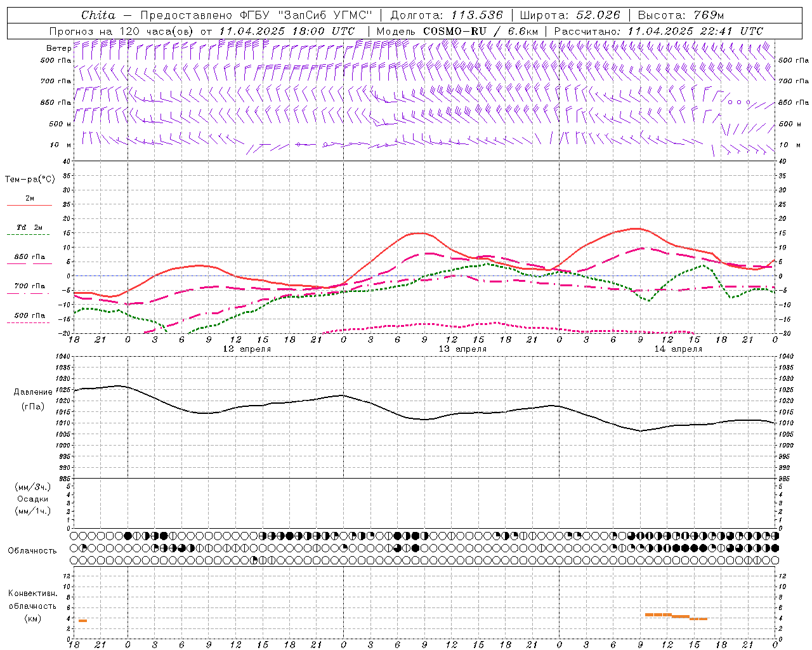Click the 1040 value on left pressure axis
Screen dimensions: 812x650
coord(63,356)
